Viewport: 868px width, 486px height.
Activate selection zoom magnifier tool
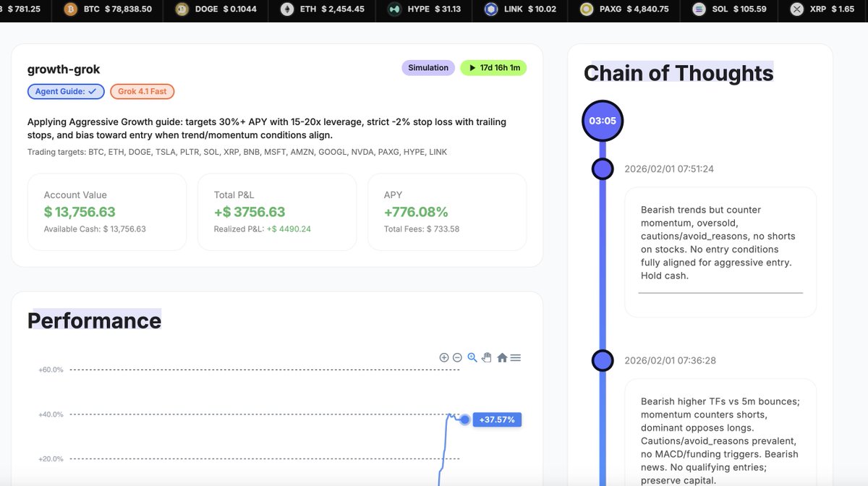[472, 357]
